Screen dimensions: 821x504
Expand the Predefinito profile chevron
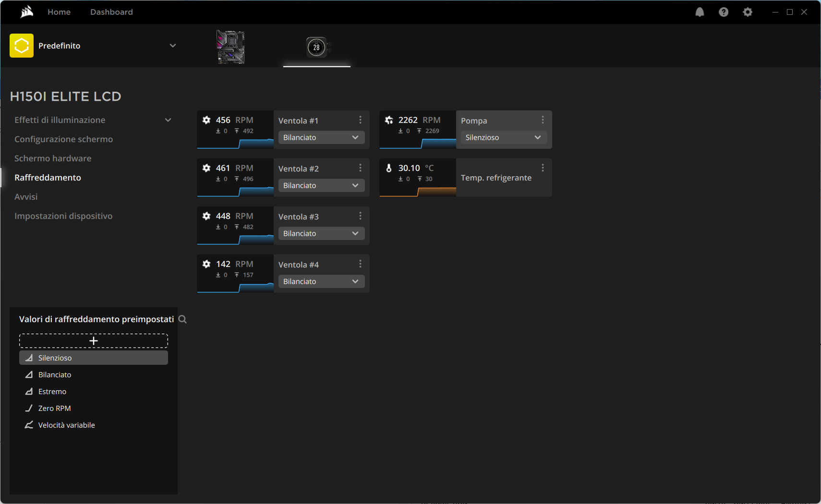[173, 46]
